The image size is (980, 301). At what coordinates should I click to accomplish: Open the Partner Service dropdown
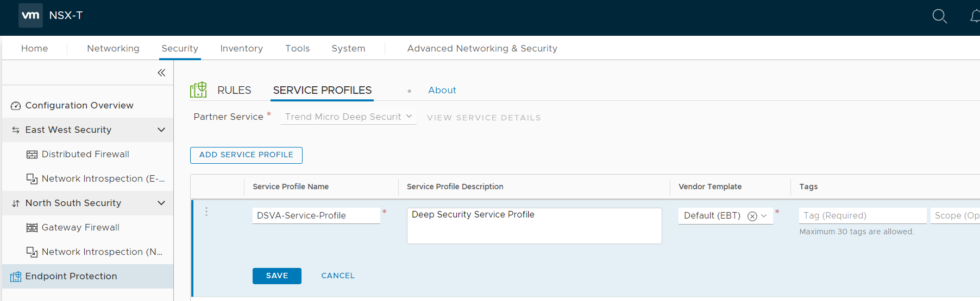click(x=348, y=117)
